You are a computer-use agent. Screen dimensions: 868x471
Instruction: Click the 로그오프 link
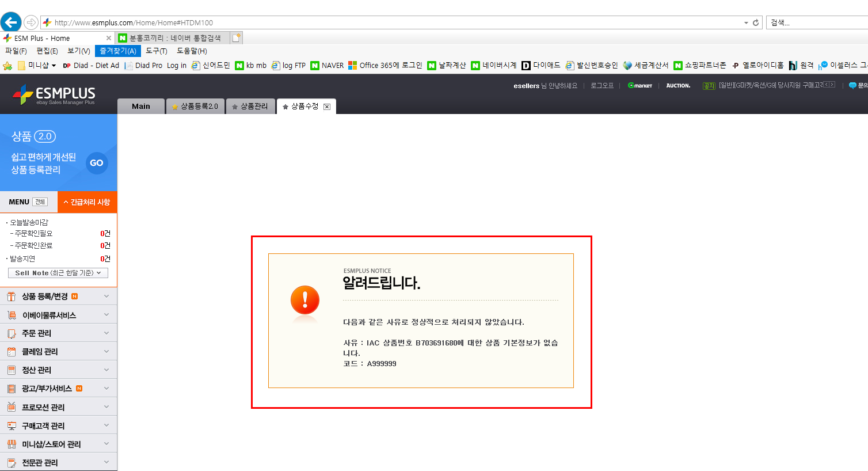[x=601, y=86]
